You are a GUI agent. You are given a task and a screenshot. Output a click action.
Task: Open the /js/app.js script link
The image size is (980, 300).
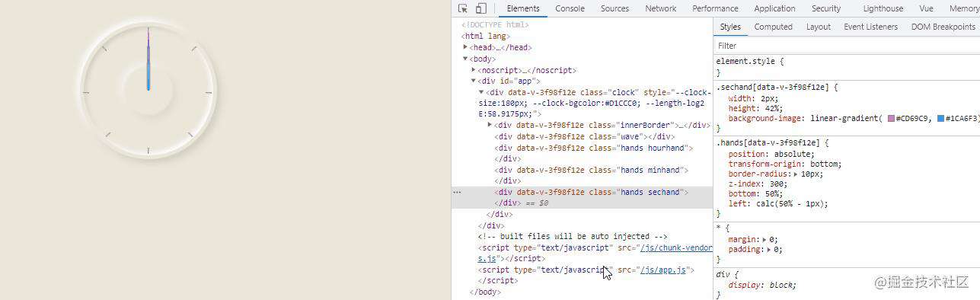664,270
